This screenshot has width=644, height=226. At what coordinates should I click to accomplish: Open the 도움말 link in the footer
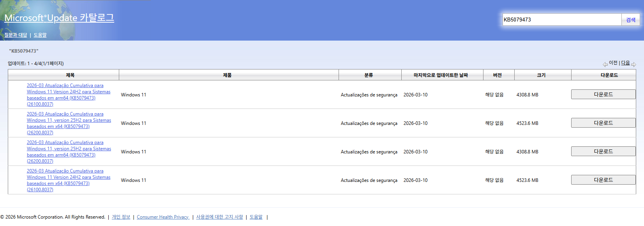tap(256, 217)
